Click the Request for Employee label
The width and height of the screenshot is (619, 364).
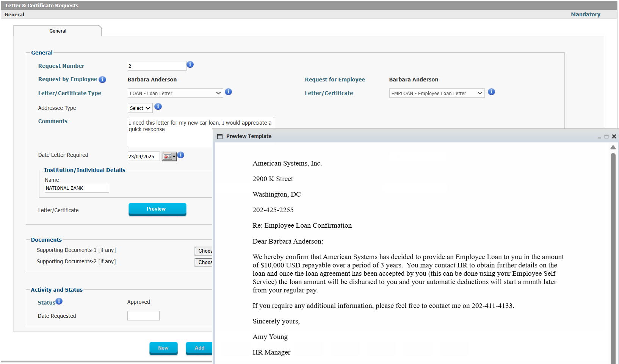[335, 80]
